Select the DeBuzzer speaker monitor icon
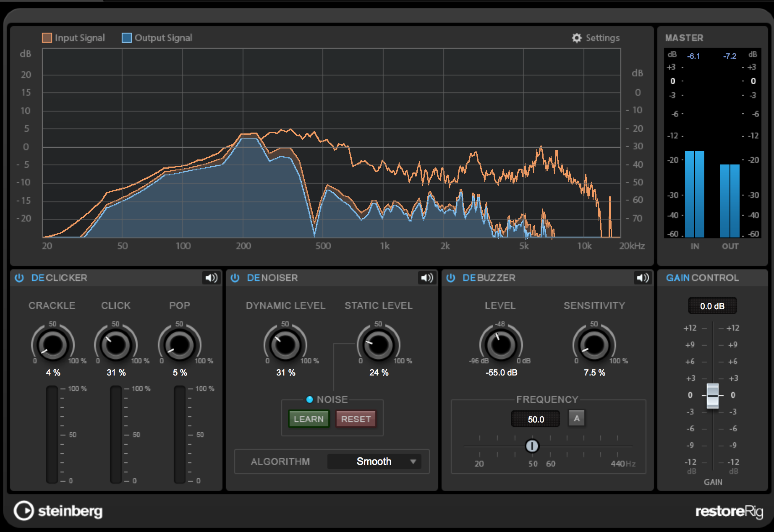The width and height of the screenshot is (774, 532). (x=642, y=277)
